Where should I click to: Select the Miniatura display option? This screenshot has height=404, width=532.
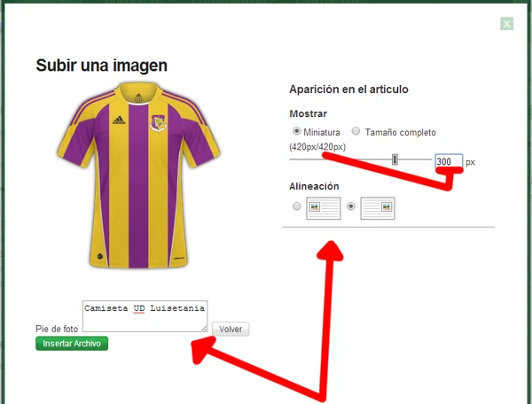[296, 131]
